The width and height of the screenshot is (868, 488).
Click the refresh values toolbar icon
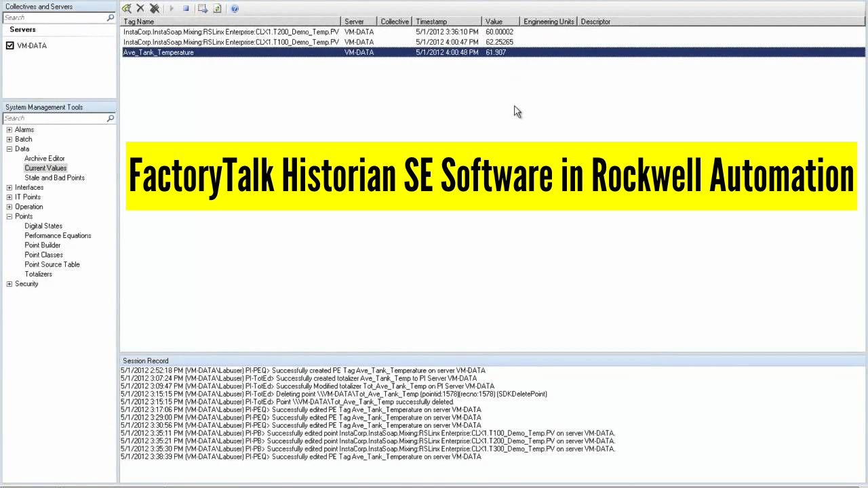tap(217, 8)
